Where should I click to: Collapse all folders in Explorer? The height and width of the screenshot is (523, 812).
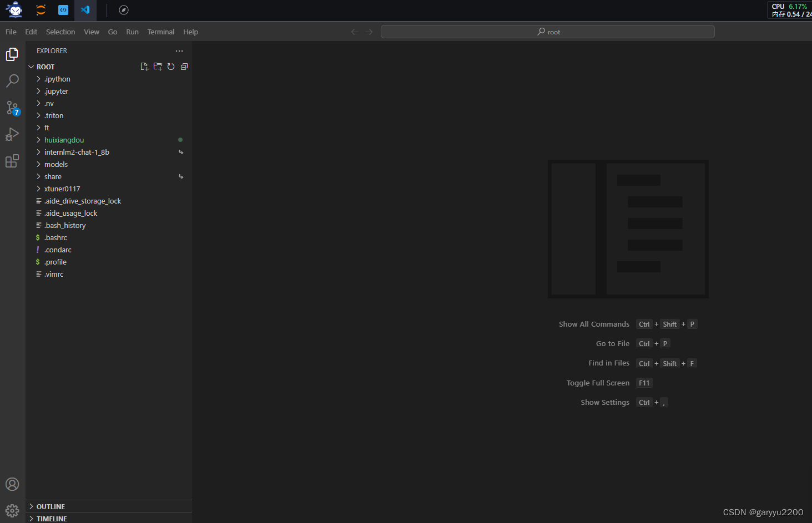(x=184, y=67)
